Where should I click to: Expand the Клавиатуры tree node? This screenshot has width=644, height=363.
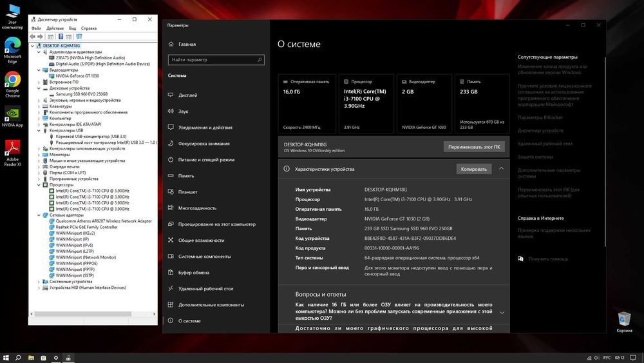click(x=39, y=106)
